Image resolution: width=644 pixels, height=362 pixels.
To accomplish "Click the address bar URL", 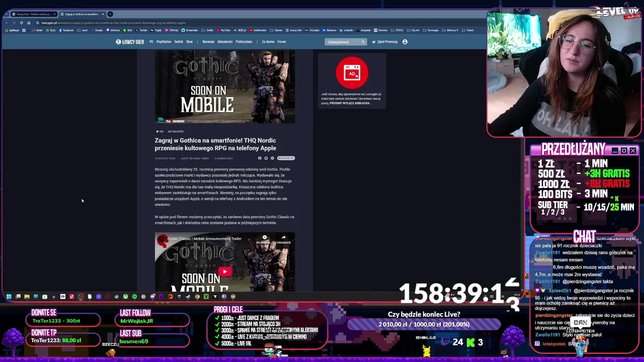I will click(113, 23).
